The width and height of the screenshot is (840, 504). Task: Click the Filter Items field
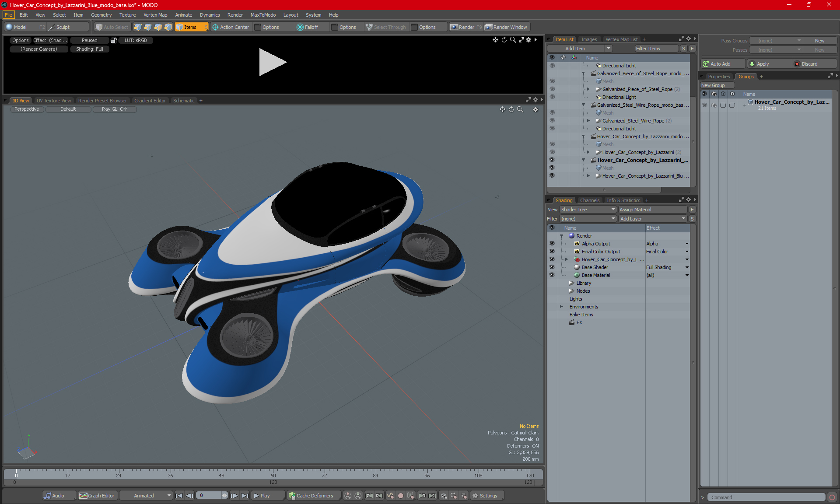656,49
